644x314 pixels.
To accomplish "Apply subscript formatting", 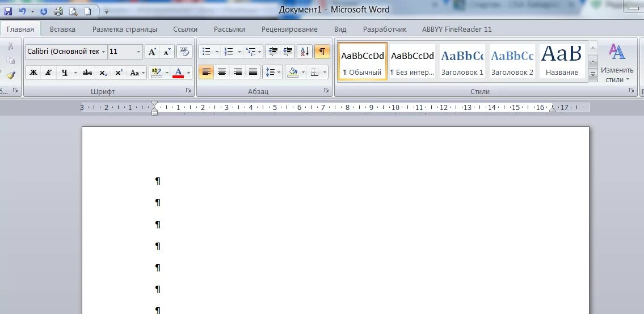I will [103, 73].
